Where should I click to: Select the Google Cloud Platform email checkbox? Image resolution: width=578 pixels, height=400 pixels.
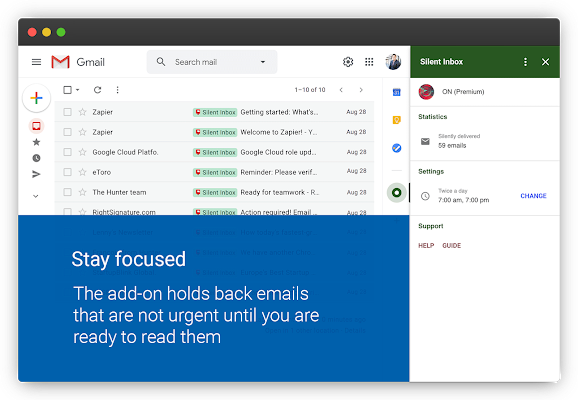pyautogui.click(x=67, y=152)
